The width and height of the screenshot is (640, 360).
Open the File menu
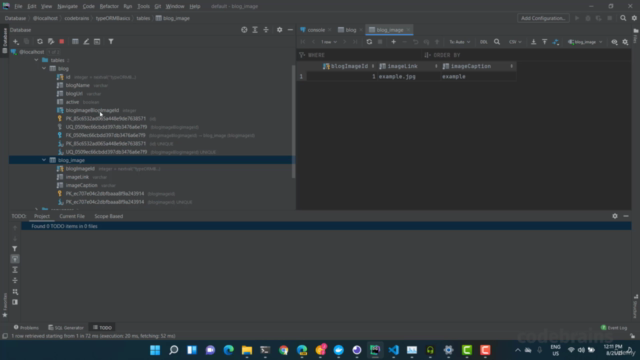tap(18, 6)
